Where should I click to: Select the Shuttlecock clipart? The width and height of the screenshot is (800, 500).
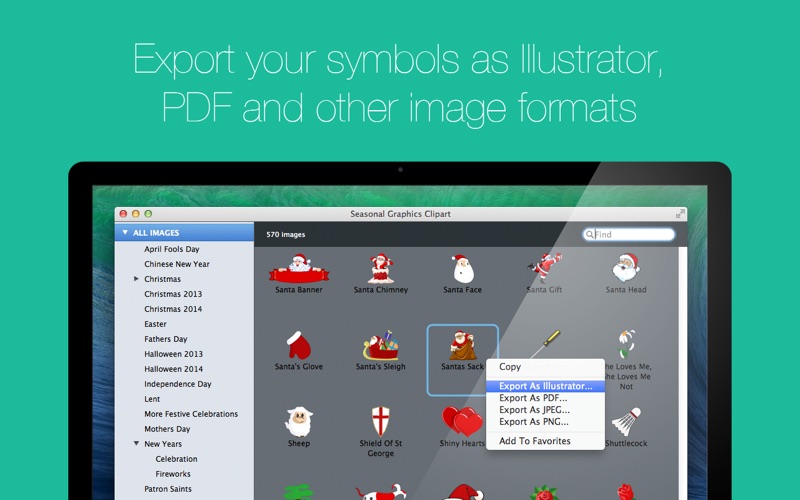[626, 421]
